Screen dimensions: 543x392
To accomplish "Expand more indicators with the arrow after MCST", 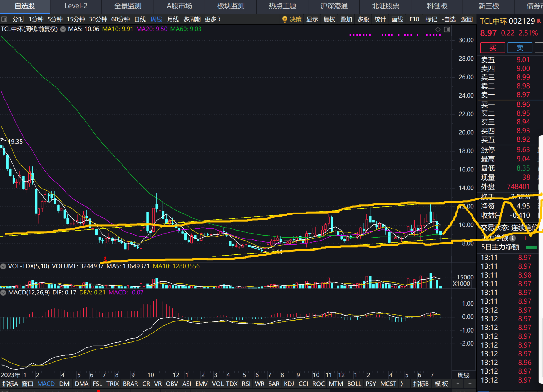I will coord(401,384).
